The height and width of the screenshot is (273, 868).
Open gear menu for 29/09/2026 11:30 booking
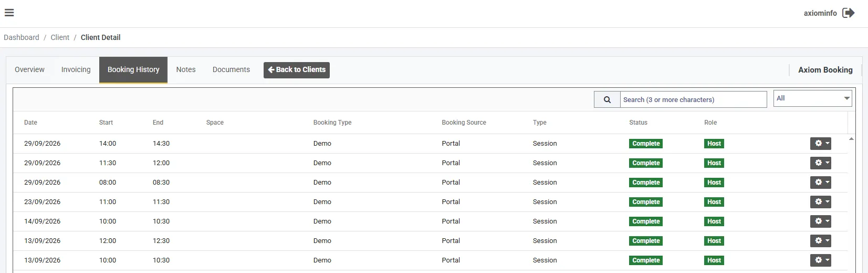click(820, 163)
